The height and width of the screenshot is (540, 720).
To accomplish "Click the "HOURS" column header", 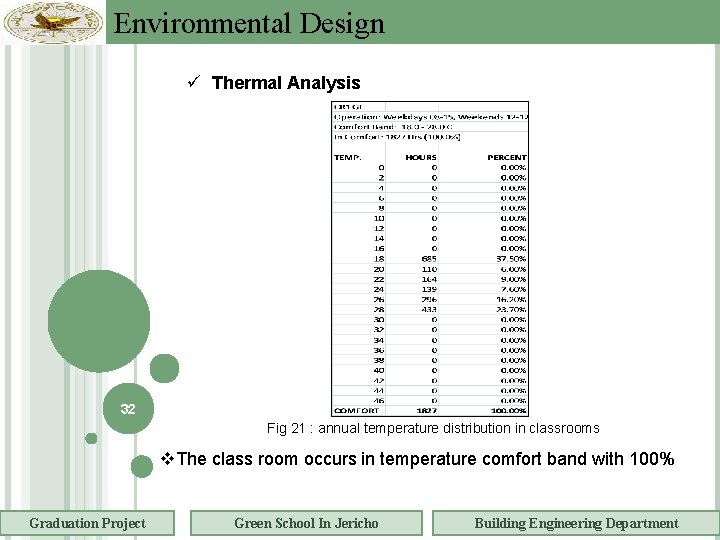I will (x=421, y=158).
